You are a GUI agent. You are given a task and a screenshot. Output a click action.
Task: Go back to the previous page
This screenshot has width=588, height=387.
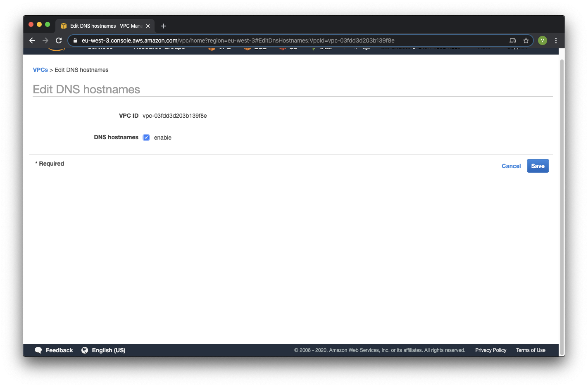tap(32, 40)
